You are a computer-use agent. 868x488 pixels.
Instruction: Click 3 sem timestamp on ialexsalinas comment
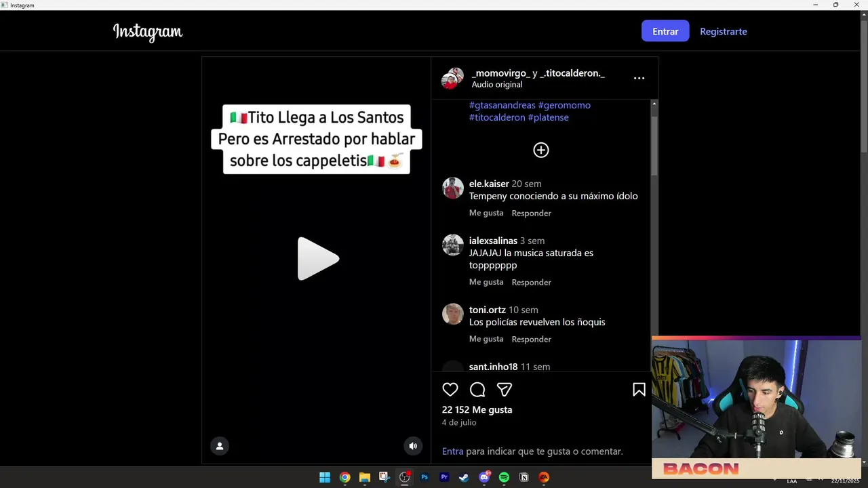[x=532, y=241]
